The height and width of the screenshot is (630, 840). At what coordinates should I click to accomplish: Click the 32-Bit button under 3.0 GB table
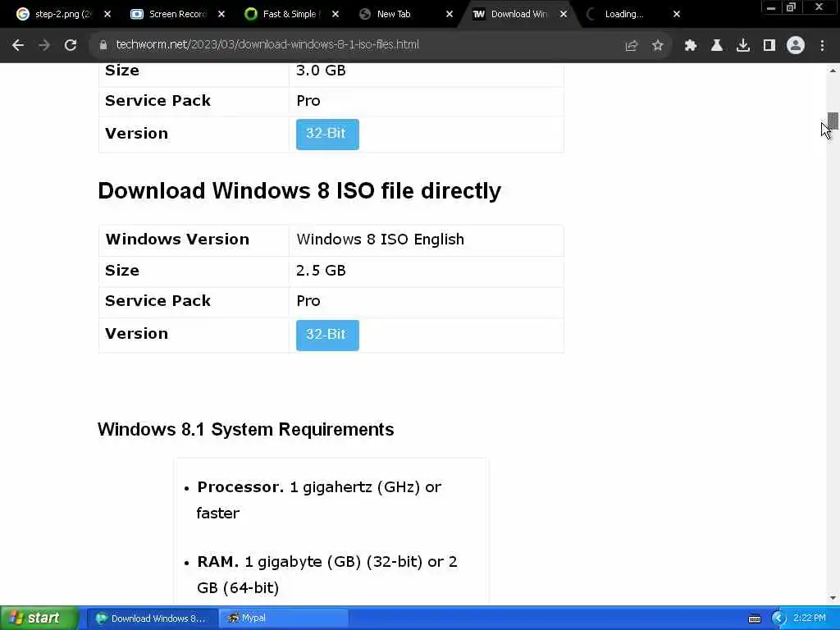coord(327,134)
